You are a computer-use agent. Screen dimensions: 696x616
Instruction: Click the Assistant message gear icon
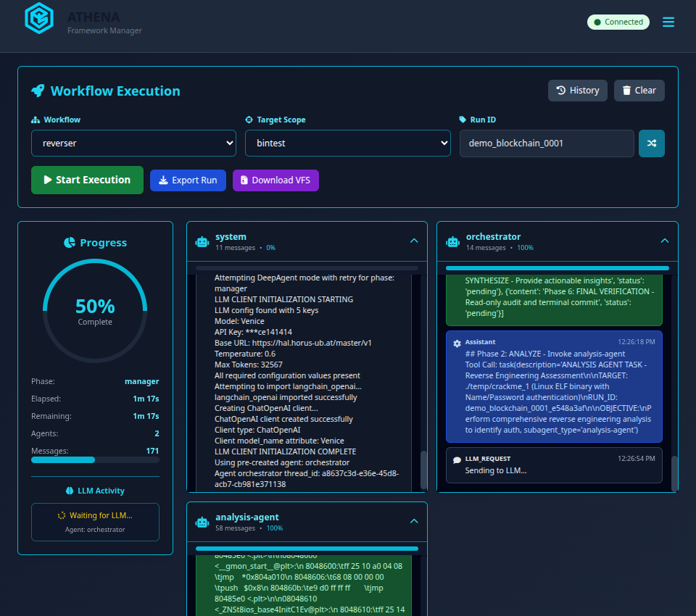click(457, 343)
